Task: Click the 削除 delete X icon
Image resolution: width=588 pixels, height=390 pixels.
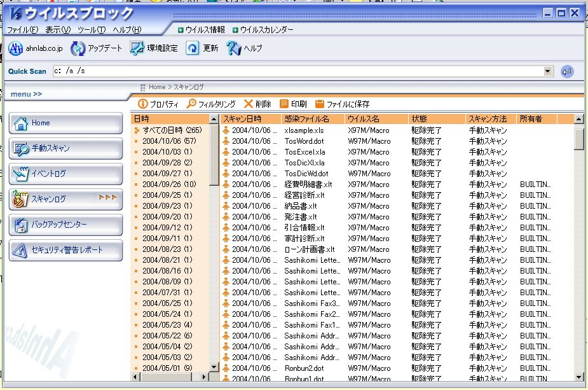Action: [249, 104]
